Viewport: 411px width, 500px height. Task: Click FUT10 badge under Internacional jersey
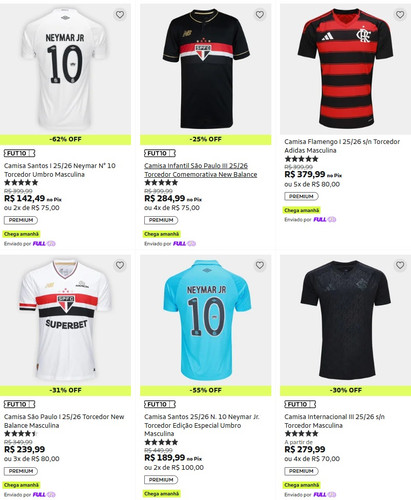click(300, 404)
